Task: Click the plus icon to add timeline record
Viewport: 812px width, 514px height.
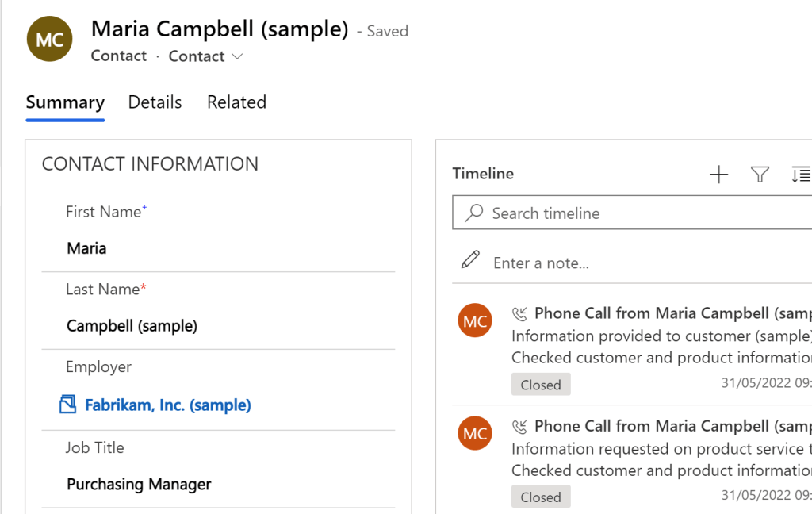Action: click(718, 175)
